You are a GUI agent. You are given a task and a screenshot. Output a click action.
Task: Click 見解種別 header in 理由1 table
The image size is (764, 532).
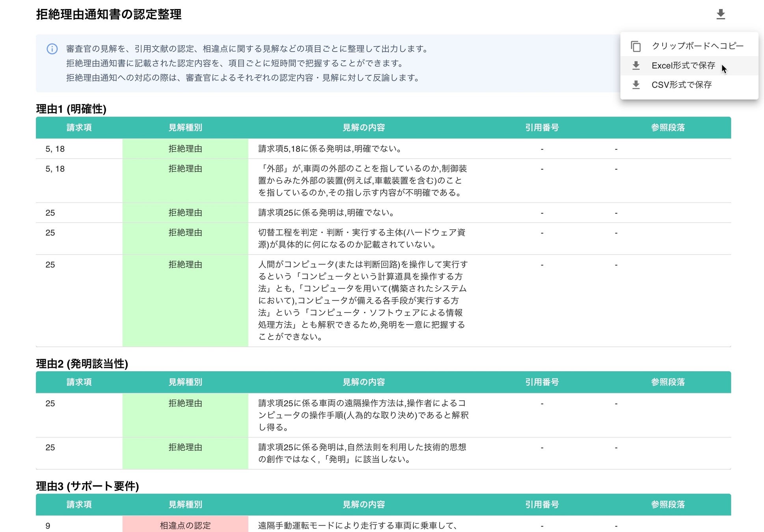click(x=185, y=127)
